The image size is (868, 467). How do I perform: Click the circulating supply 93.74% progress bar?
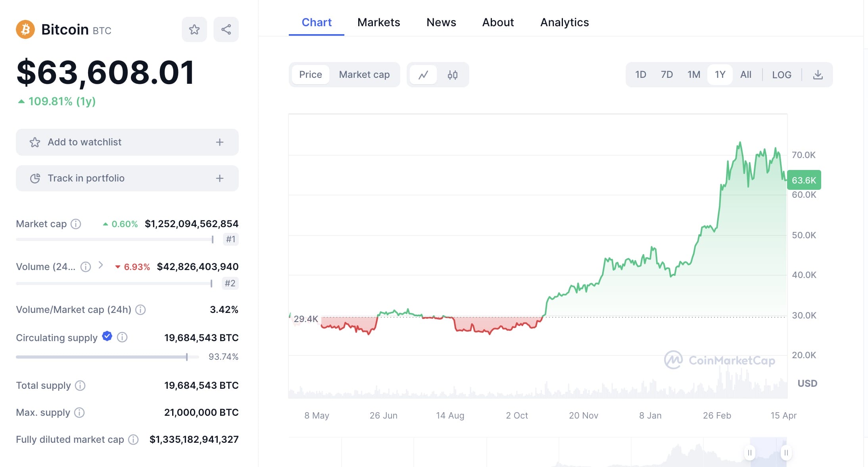[108, 357]
